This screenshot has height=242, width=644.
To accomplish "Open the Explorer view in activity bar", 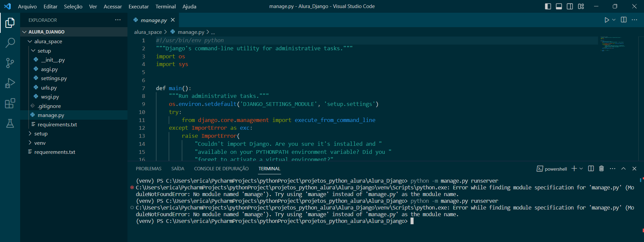I will [x=10, y=23].
